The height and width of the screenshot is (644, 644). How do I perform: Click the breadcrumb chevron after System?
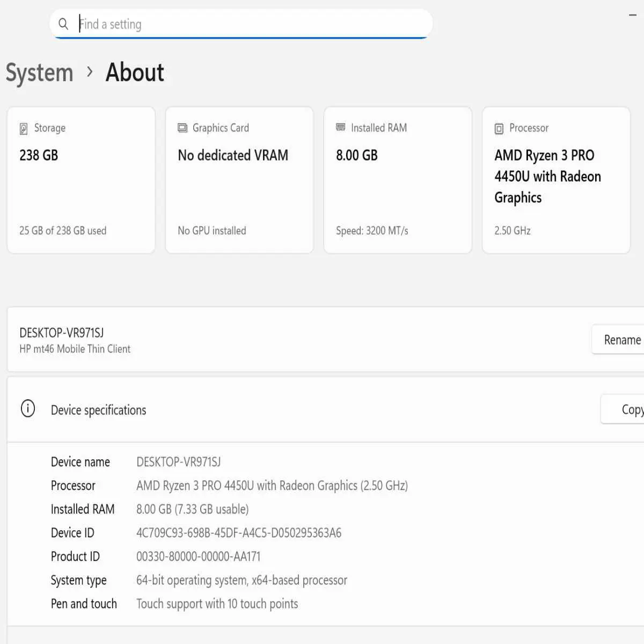click(x=90, y=72)
